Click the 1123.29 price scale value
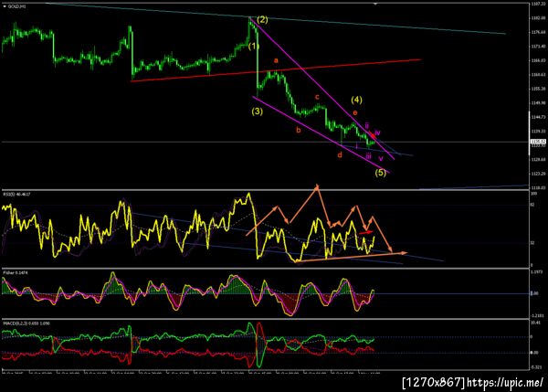 pyautogui.click(x=538, y=174)
